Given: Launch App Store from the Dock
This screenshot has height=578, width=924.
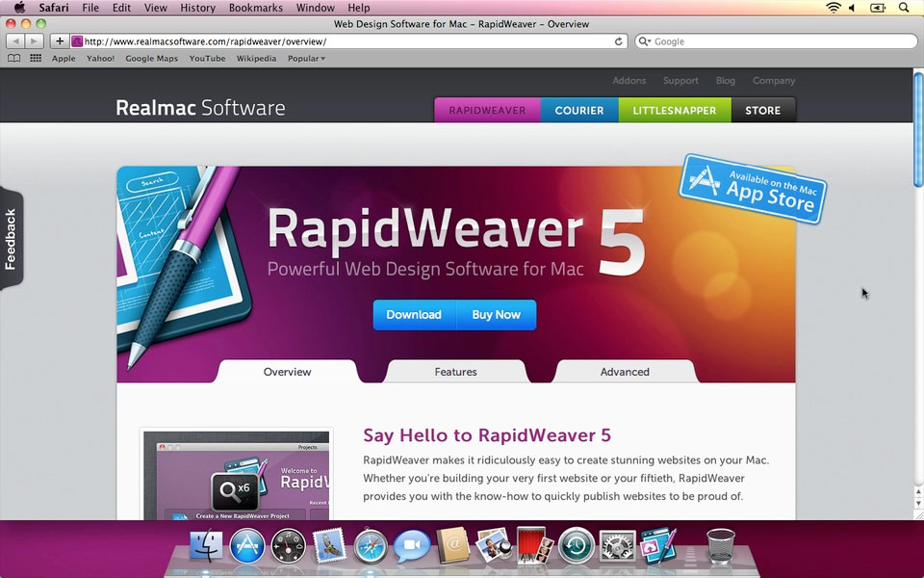Looking at the screenshot, I should point(247,545).
